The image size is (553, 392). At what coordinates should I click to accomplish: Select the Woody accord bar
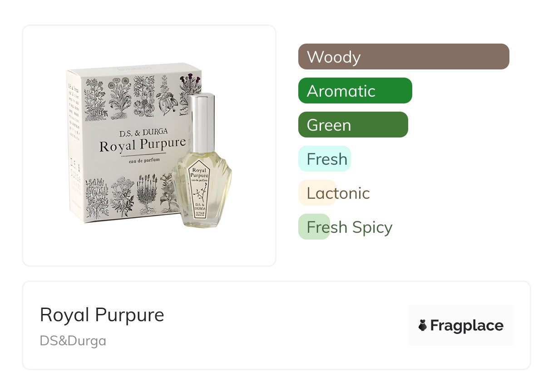click(403, 57)
